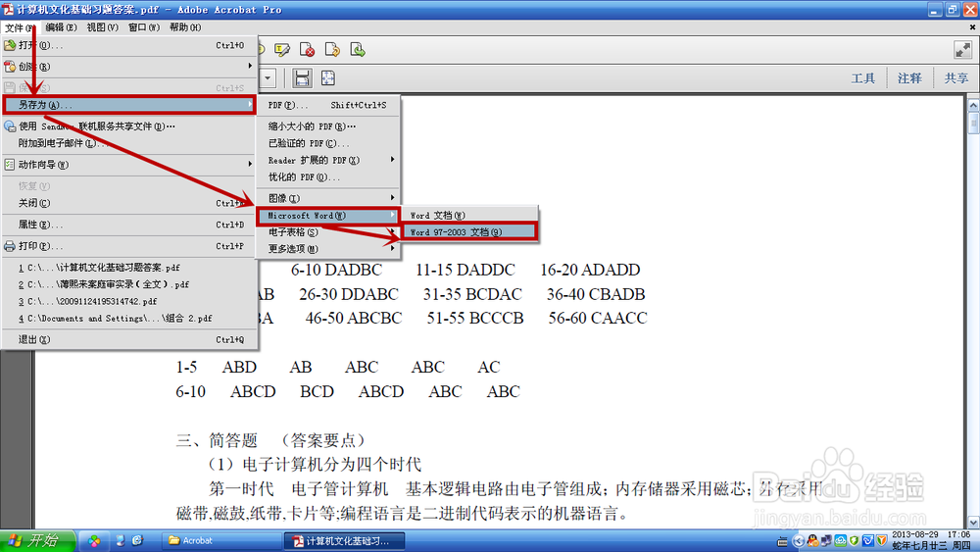Select the fit one full page icon
This screenshot has height=552, width=980.
328,78
